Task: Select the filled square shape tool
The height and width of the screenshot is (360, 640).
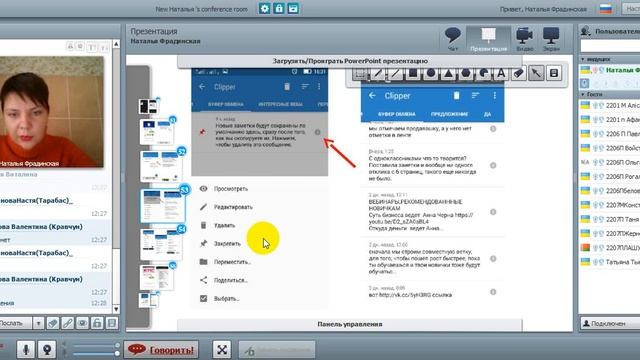Action: 413,73
